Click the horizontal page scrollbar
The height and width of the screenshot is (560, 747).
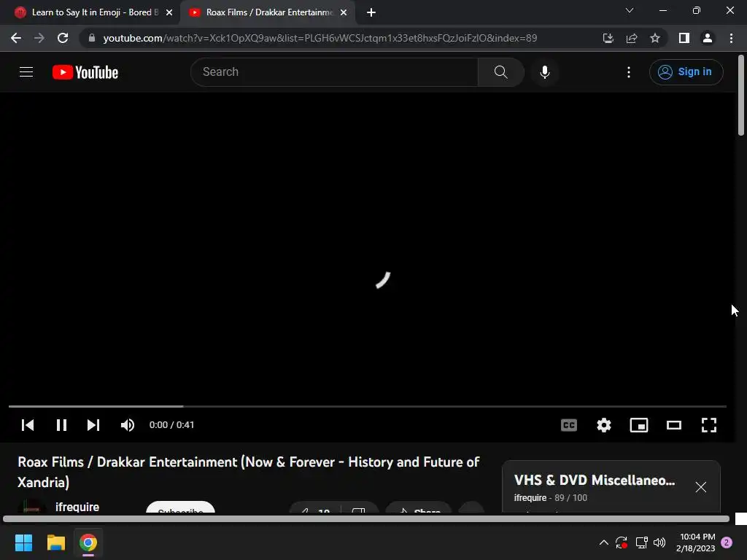click(366, 518)
